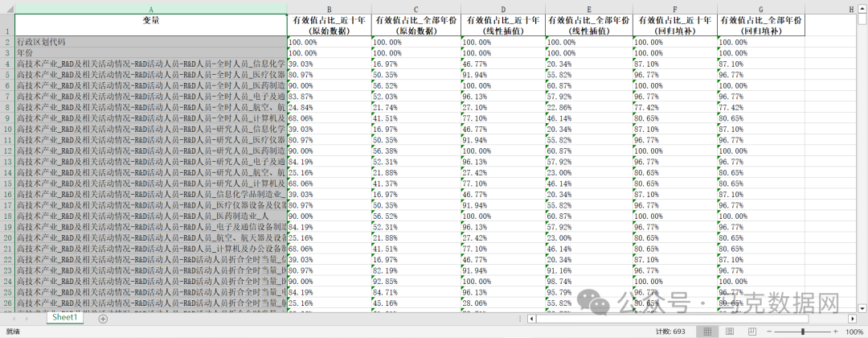Select row 12 header
This screenshot has width=868, height=338.
pyautogui.click(x=7, y=150)
